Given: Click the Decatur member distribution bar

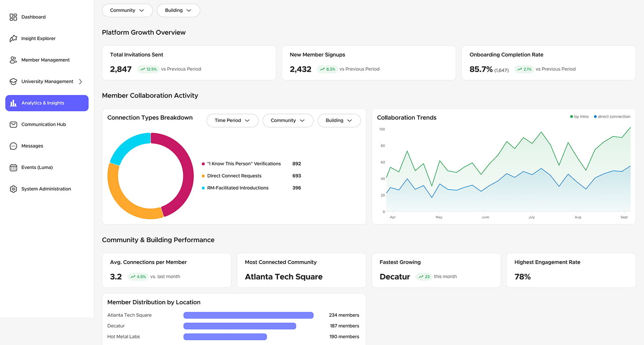Looking at the screenshot, I should click(x=240, y=326).
